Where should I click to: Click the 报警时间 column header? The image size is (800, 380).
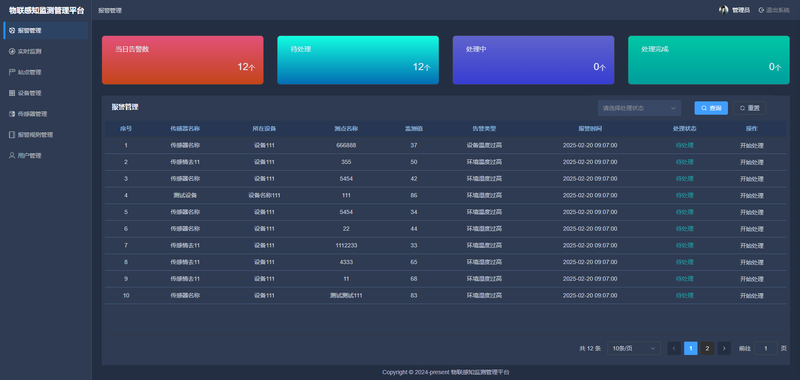click(590, 129)
